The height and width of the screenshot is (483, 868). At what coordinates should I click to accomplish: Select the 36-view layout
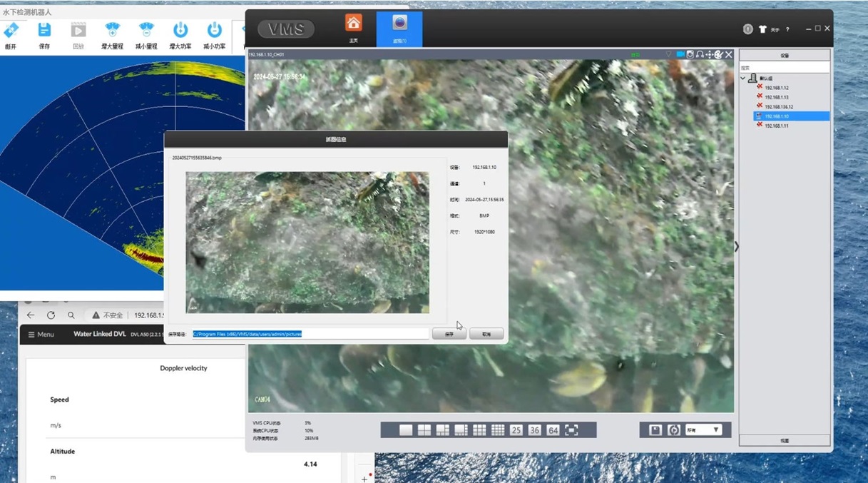pos(535,430)
